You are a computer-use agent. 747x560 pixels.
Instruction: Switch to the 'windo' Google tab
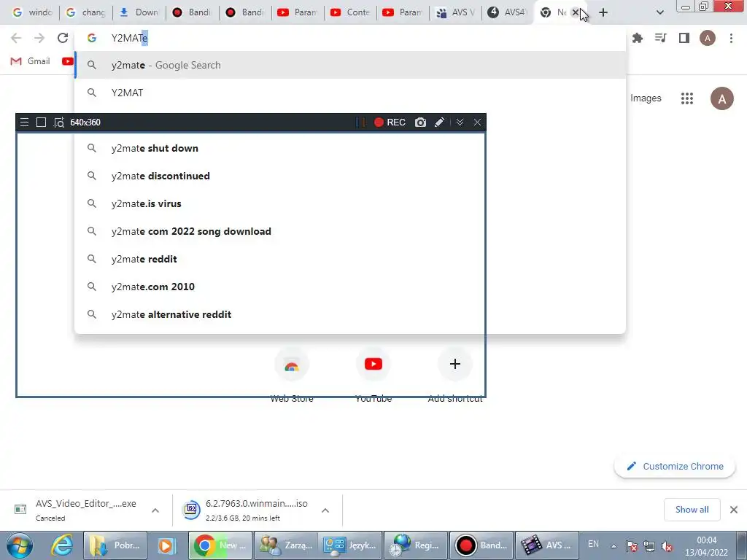coord(32,12)
